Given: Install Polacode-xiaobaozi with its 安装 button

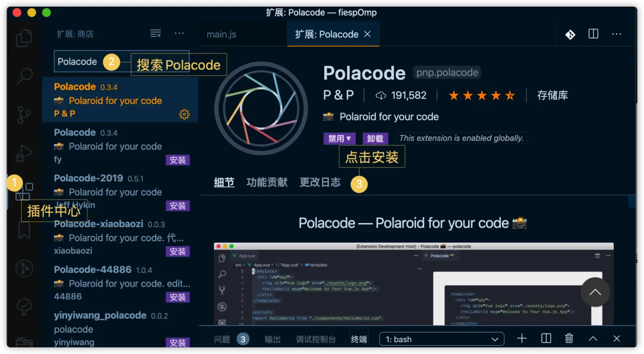Looking at the screenshot, I should (178, 252).
